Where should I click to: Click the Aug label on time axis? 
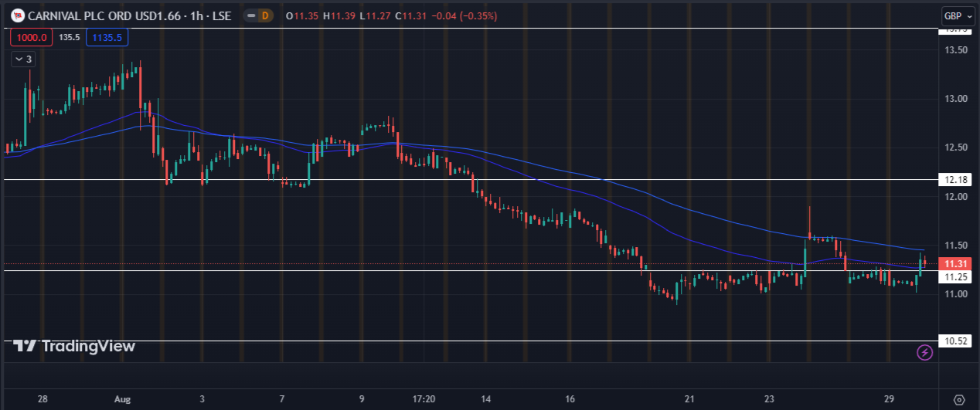[122, 399]
